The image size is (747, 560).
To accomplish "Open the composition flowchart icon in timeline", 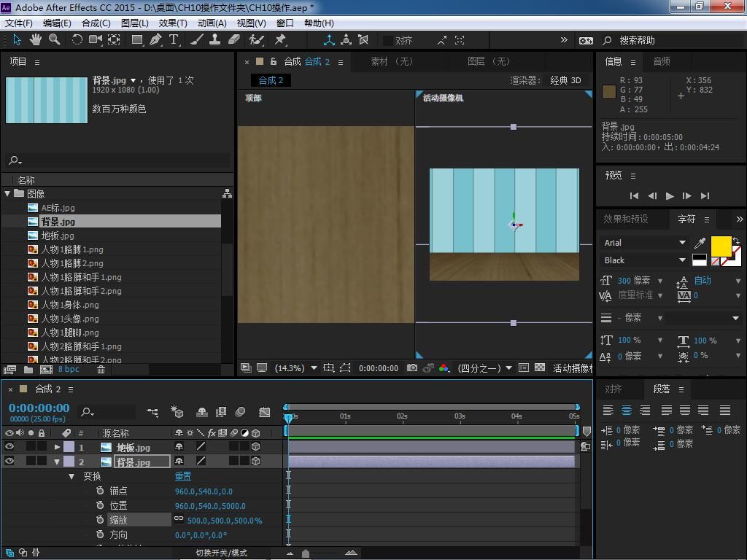I will pos(152,412).
